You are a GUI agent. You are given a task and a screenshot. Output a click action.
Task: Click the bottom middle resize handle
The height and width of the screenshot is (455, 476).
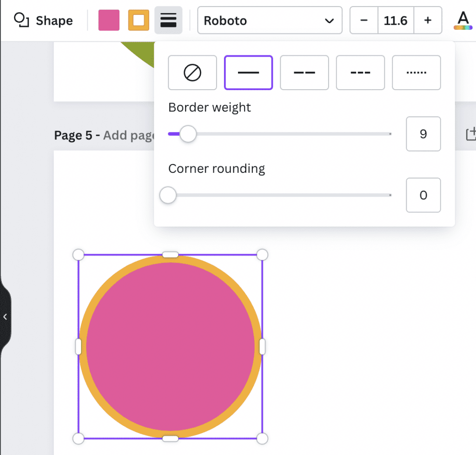pyautogui.click(x=170, y=439)
